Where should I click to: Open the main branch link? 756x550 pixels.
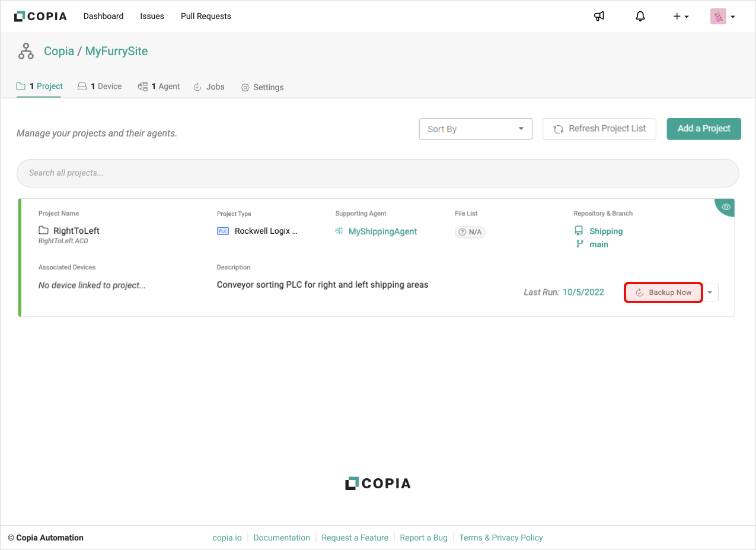[599, 244]
